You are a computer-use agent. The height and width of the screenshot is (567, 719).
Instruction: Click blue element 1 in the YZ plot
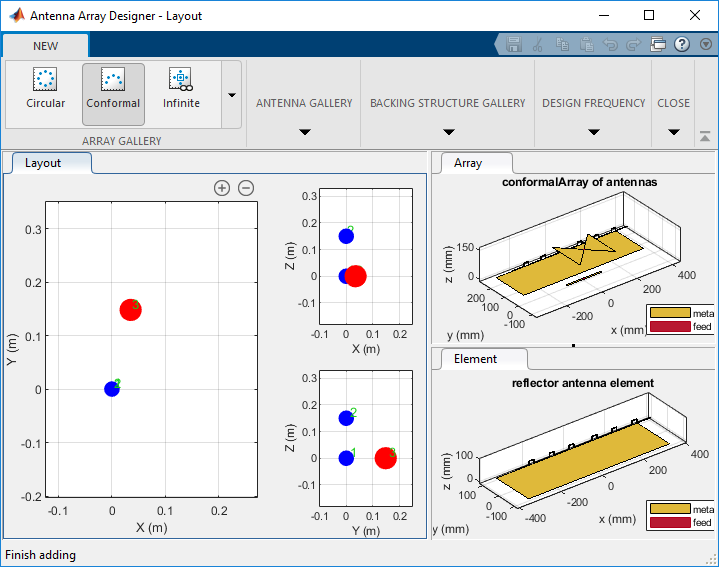tap(346, 458)
